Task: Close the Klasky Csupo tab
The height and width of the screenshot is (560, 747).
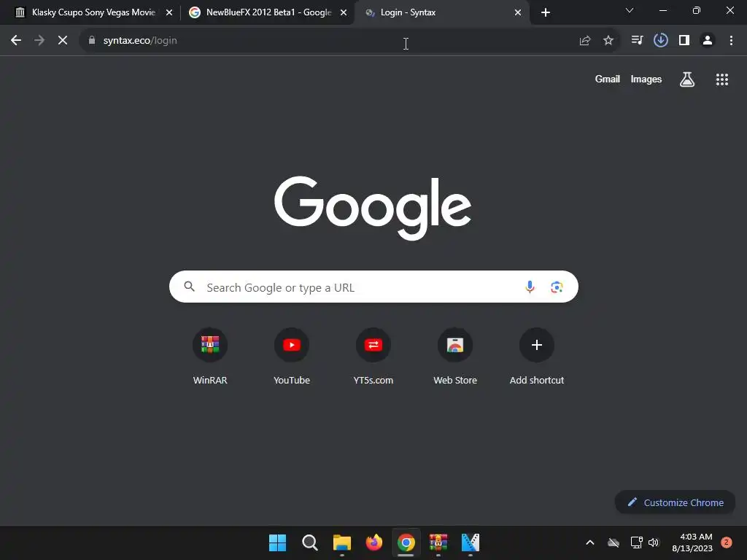Action: coord(169,13)
